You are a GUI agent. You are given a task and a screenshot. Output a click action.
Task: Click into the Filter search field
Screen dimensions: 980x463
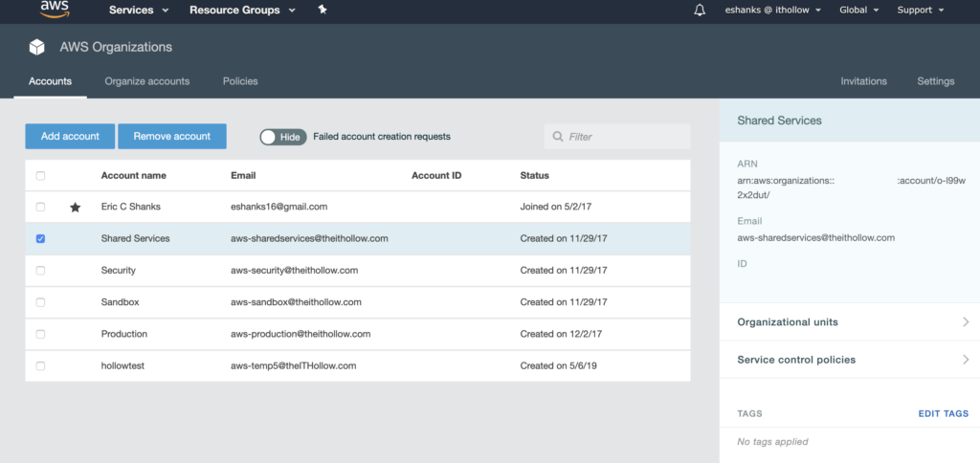click(622, 137)
